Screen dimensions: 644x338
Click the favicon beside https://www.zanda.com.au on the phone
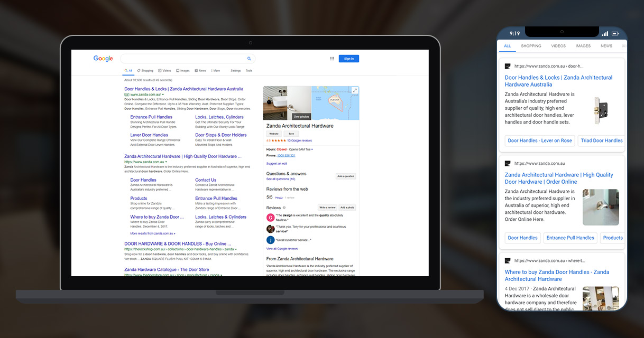(x=508, y=163)
